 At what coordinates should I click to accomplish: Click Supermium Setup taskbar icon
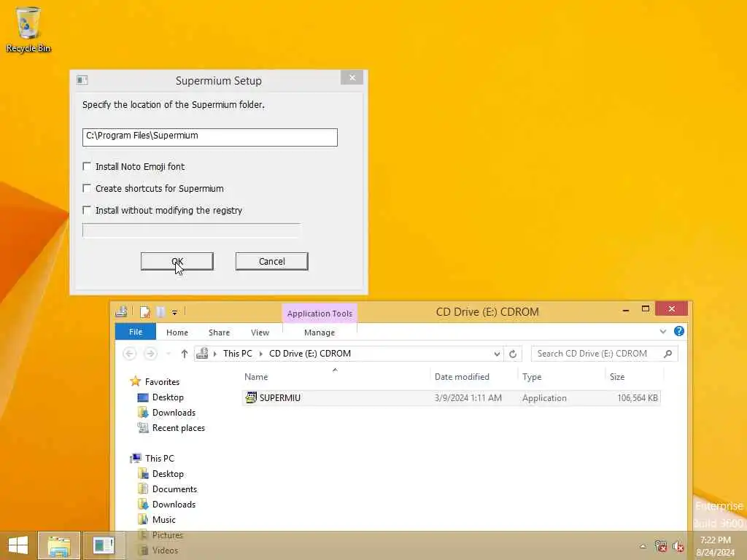(104, 545)
